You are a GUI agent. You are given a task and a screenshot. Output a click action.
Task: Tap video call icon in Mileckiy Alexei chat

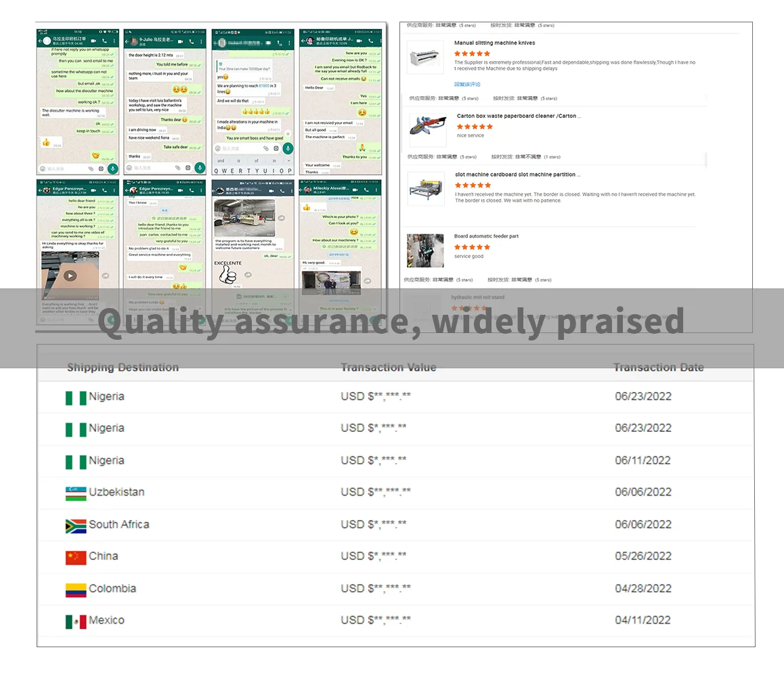click(355, 190)
